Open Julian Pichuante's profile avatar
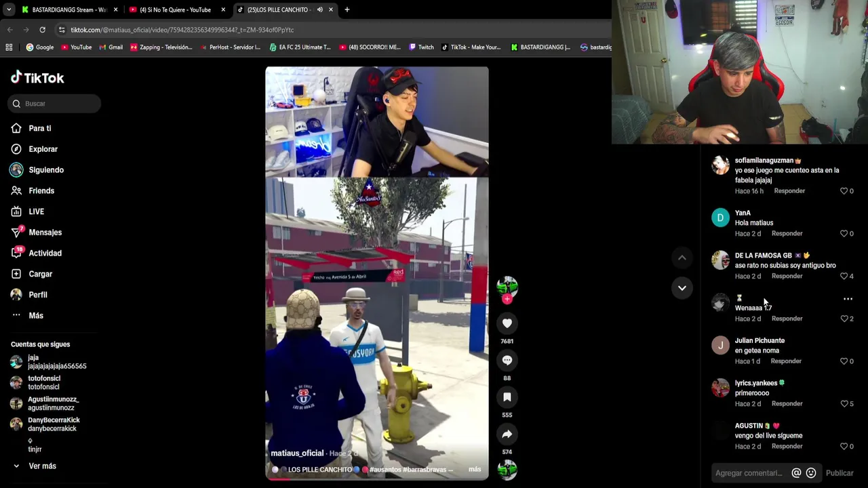Screen dimensions: 868x488 pyautogui.click(x=720, y=346)
